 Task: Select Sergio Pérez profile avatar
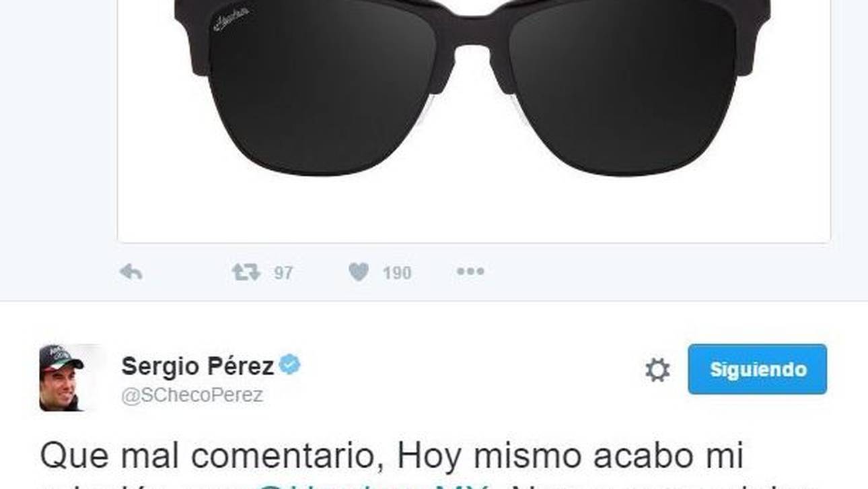pos(61,377)
